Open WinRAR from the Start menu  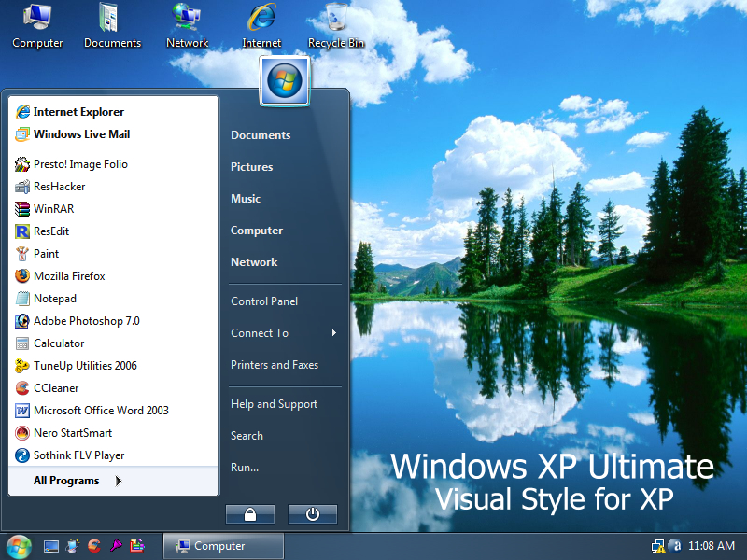click(x=113, y=209)
